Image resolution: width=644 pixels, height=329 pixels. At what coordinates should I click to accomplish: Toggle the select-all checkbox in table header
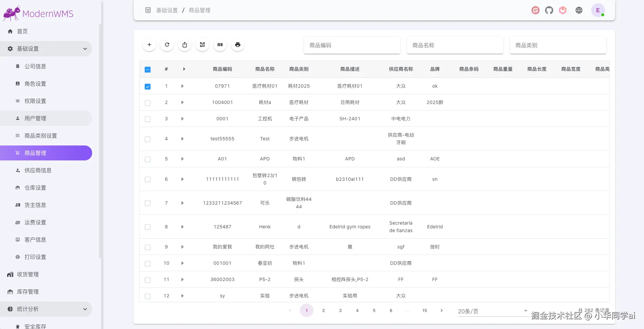coord(148,69)
